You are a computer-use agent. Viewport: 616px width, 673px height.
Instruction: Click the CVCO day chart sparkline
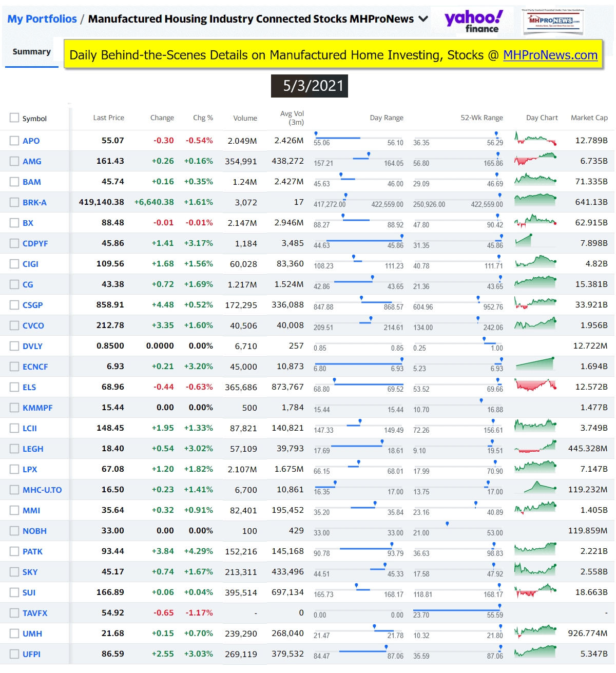coord(535,324)
